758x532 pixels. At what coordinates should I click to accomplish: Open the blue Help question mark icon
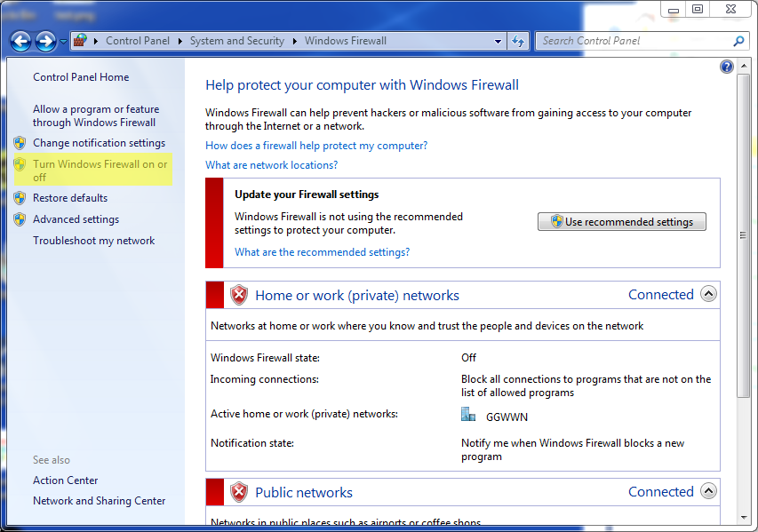(726, 67)
